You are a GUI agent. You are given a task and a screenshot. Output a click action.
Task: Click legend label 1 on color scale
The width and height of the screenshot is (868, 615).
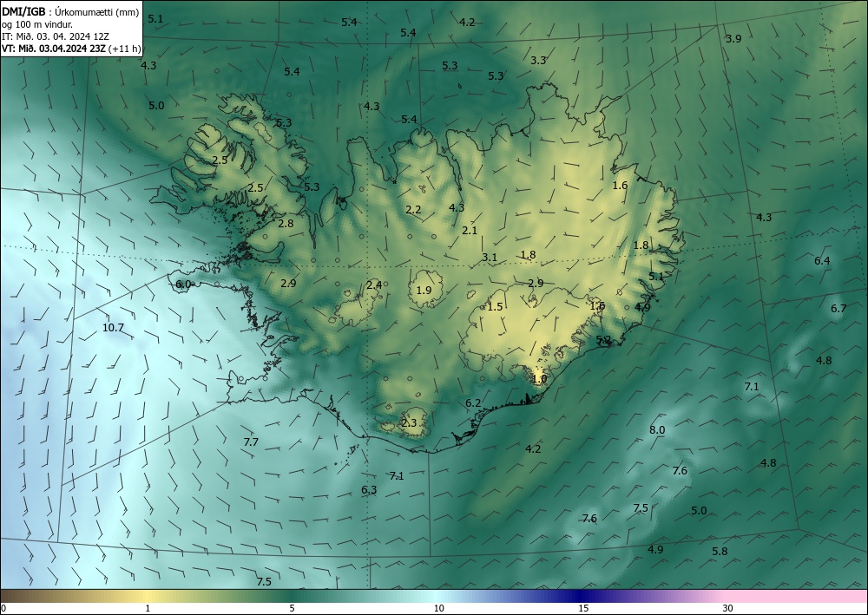point(148,609)
